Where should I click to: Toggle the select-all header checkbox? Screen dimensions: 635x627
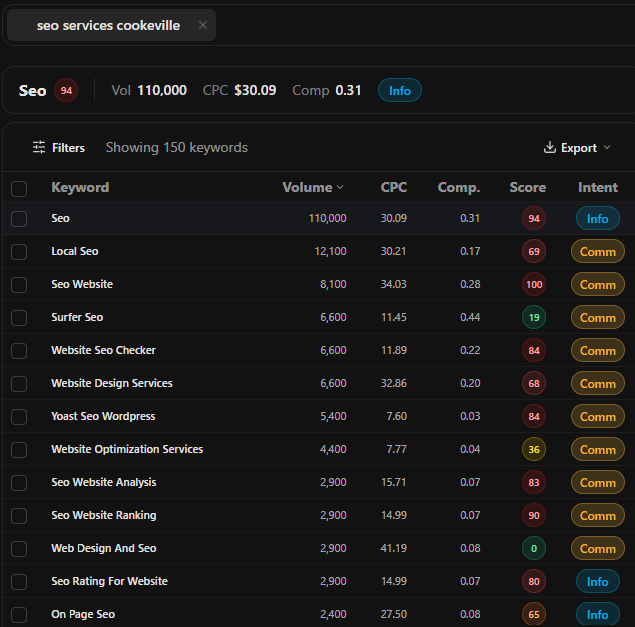[x=19, y=189]
